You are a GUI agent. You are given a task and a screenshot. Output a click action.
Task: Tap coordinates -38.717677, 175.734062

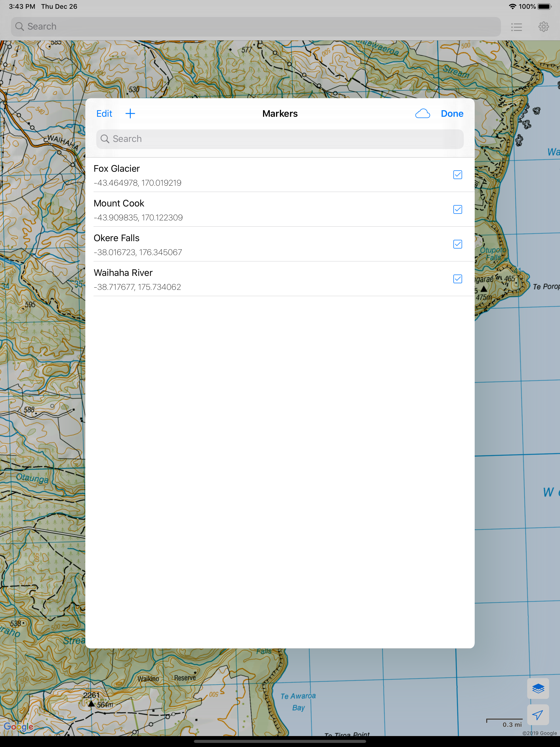[137, 287]
